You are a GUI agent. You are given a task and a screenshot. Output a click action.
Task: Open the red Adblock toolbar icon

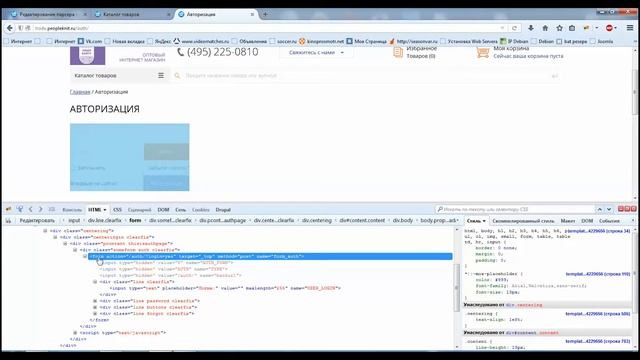(609, 28)
